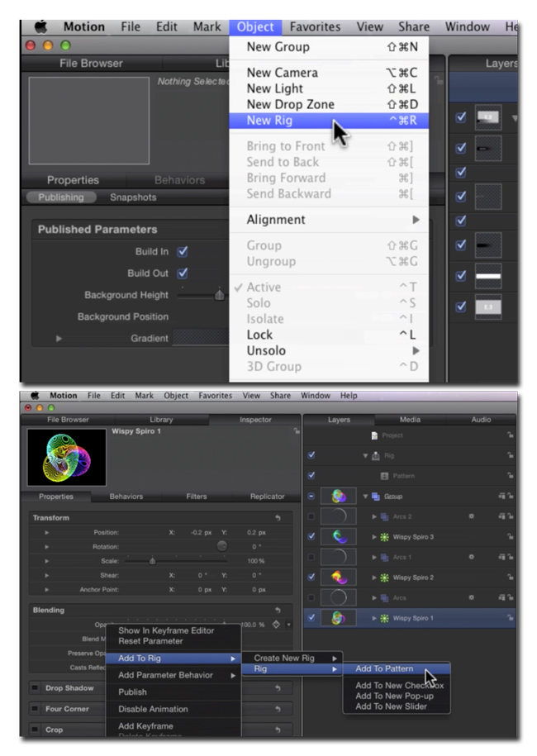This screenshot has width=537, height=756.
Task: Click Snapshots button in top screenshot
Action: tap(133, 197)
